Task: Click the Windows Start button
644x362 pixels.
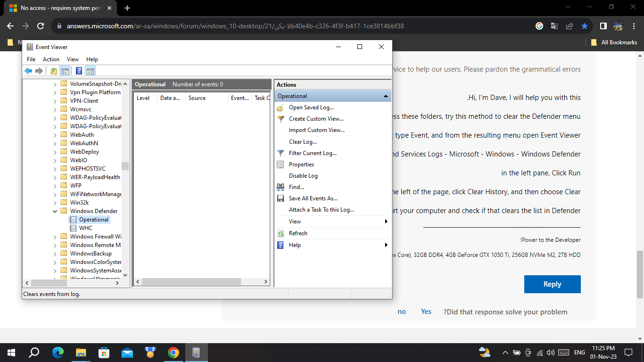Action: 11,352
